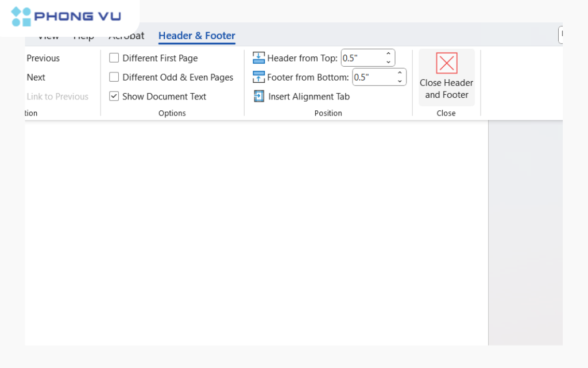Click the Header from Top spinner arrows
Image resolution: width=588 pixels, height=368 pixels.
[388, 57]
